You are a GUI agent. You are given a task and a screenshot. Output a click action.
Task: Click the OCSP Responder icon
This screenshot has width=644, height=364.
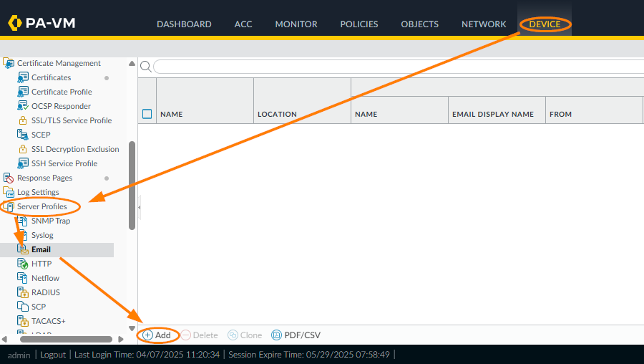coord(23,106)
